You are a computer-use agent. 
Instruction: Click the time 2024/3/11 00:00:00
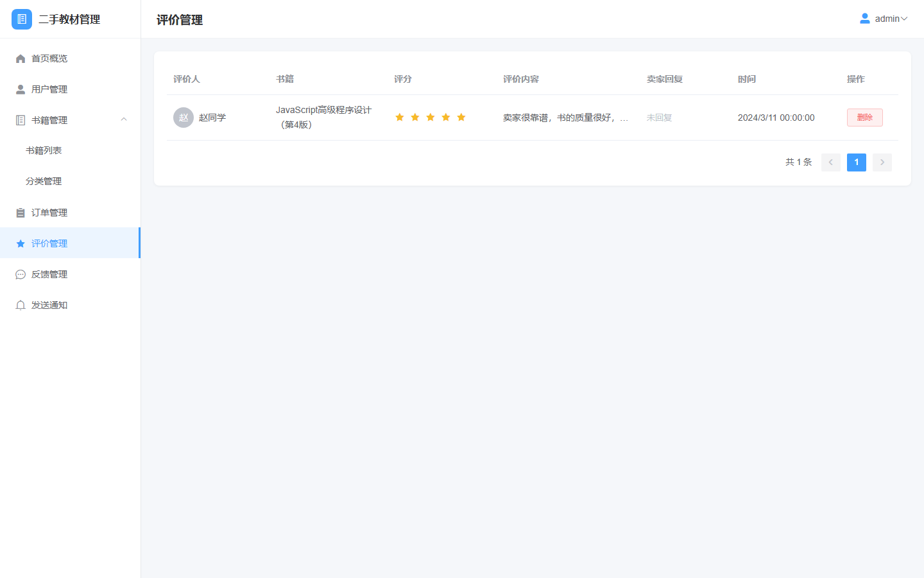click(x=776, y=118)
